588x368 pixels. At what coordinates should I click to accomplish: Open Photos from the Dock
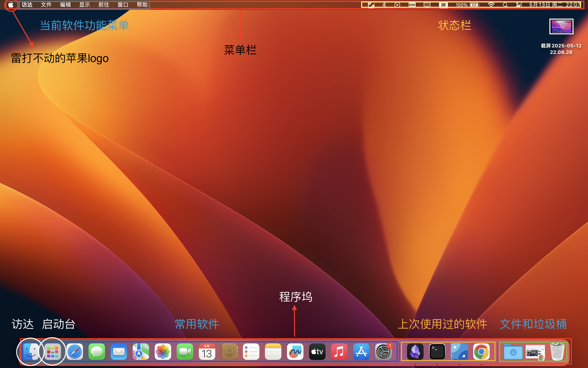pyautogui.click(x=163, y=352)
